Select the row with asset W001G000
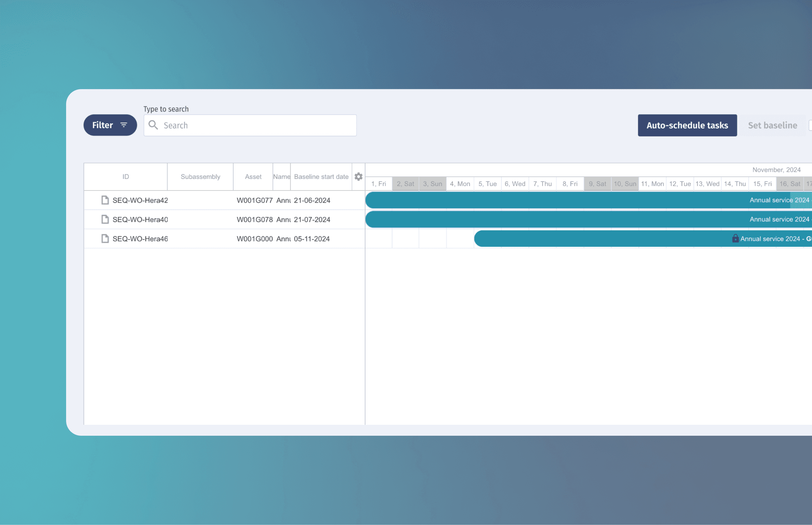This screenshot has width=812, height=525. point(255,239)
